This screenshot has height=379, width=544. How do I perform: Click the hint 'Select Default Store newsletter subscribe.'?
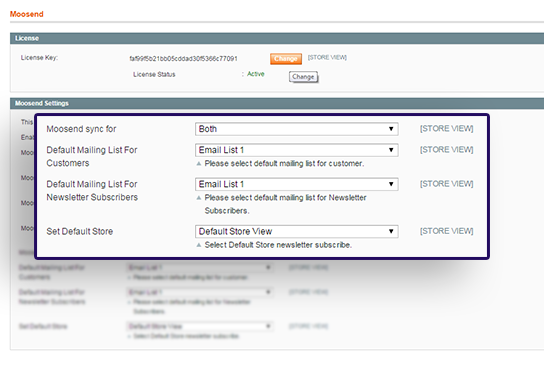coord(278,245)
